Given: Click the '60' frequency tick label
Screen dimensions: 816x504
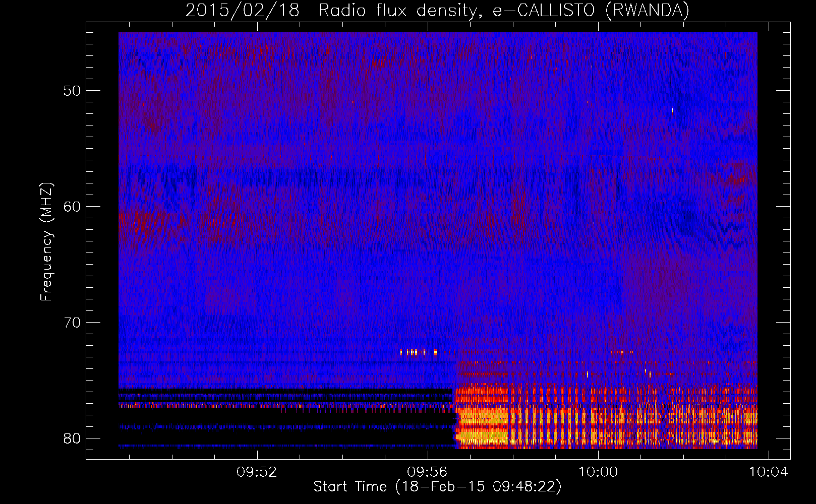Looking at the screenshot, I should click(x=72, y=207).
